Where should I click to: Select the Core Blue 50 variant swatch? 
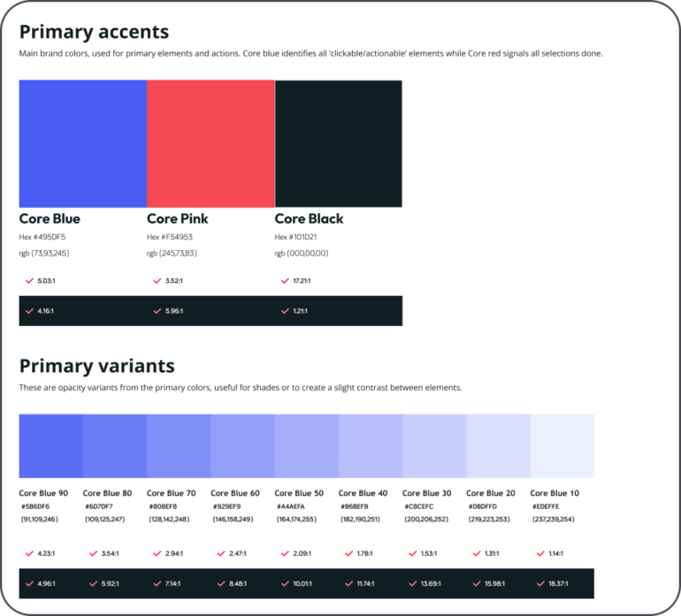pos(306,446)
